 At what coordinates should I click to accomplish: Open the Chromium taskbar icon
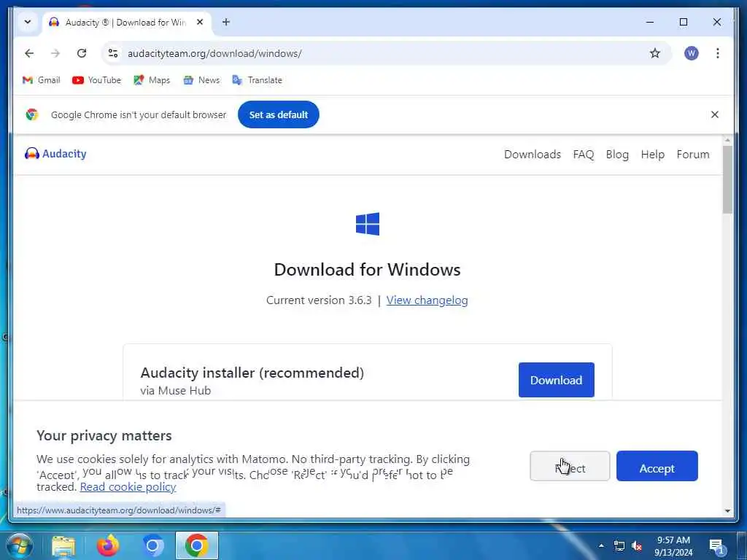[152, 545]
